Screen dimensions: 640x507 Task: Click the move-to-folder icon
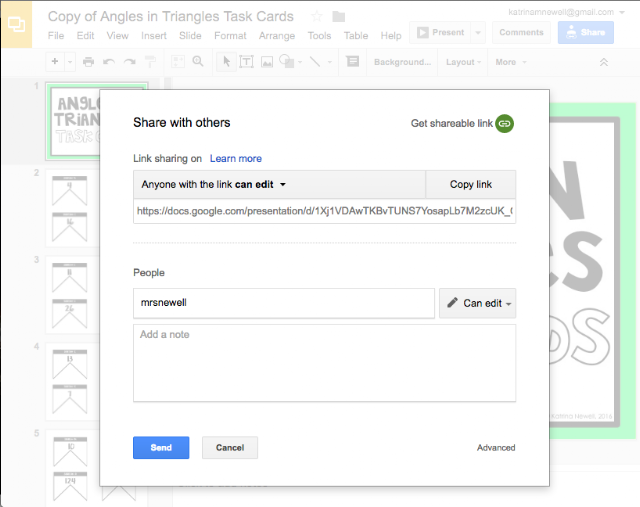pos(338,17)
